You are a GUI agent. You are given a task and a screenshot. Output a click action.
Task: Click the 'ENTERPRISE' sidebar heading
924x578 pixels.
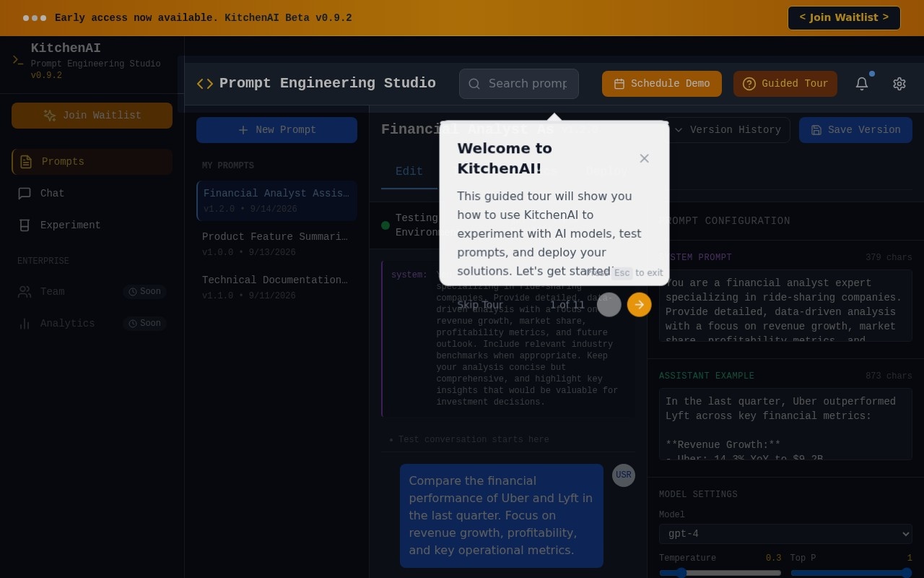click(x=43, y=262)
